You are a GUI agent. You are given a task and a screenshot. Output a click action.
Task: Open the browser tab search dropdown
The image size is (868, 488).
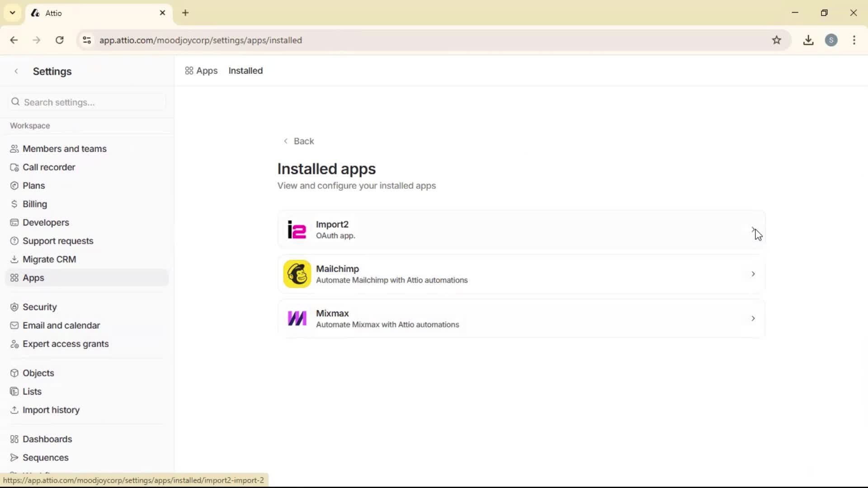click(x=12, y=13)
